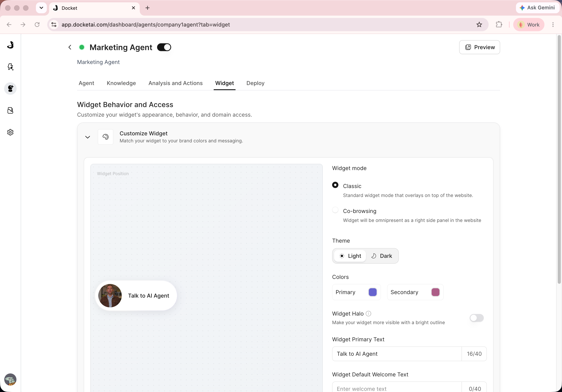
Task: Click the browser back arrow
Action: (9, 24)
